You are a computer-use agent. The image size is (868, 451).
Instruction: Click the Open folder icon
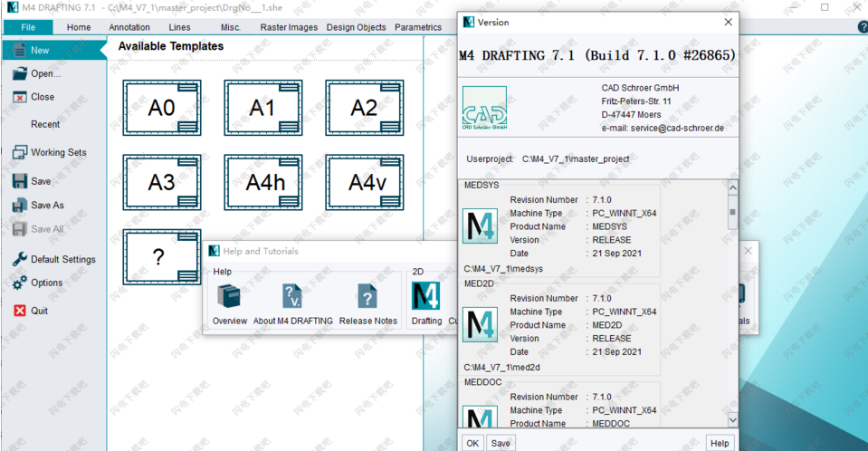tap(20, 73)
